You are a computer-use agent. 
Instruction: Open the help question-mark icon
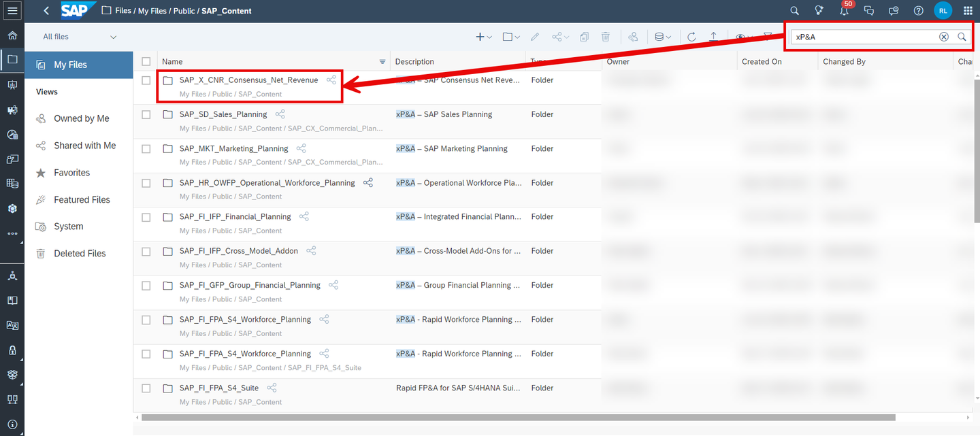[x=919, y=11]
